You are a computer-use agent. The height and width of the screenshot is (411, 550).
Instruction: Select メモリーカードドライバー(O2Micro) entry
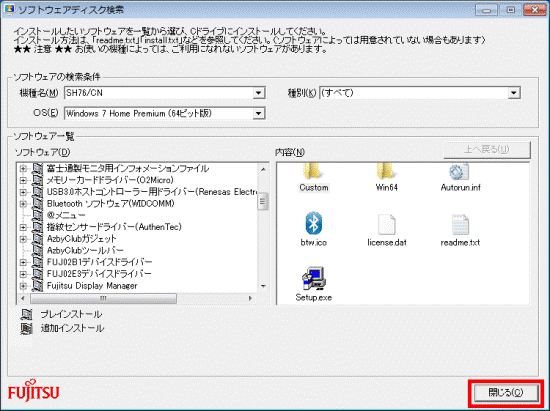coord(110,180)
